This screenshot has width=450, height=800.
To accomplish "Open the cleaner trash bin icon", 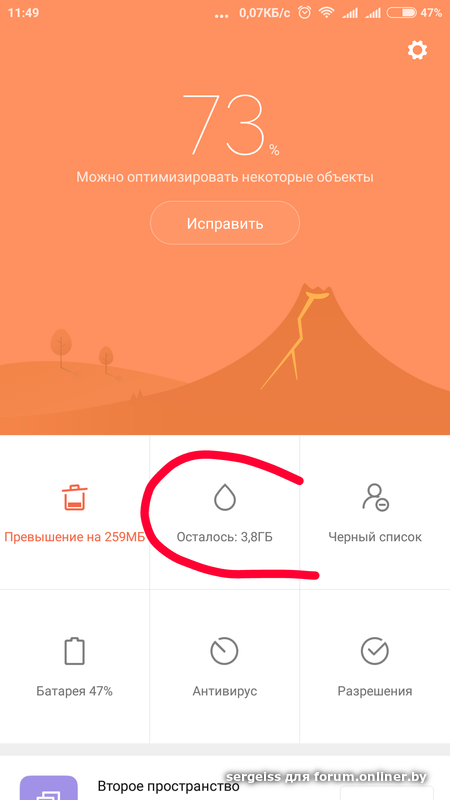I will point(75,497).
